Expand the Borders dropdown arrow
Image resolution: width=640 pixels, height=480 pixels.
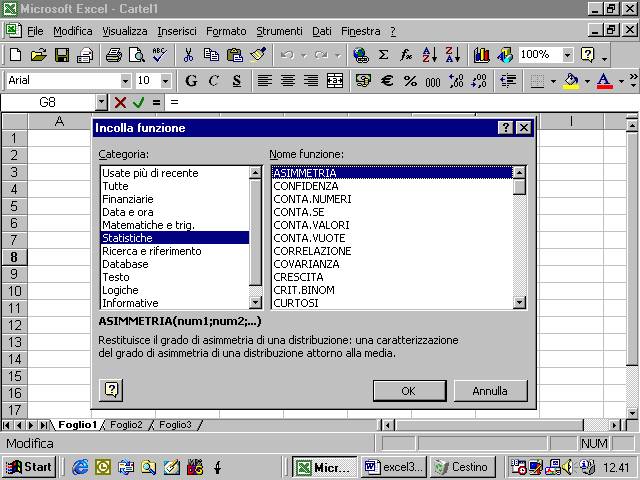[553, 81]
